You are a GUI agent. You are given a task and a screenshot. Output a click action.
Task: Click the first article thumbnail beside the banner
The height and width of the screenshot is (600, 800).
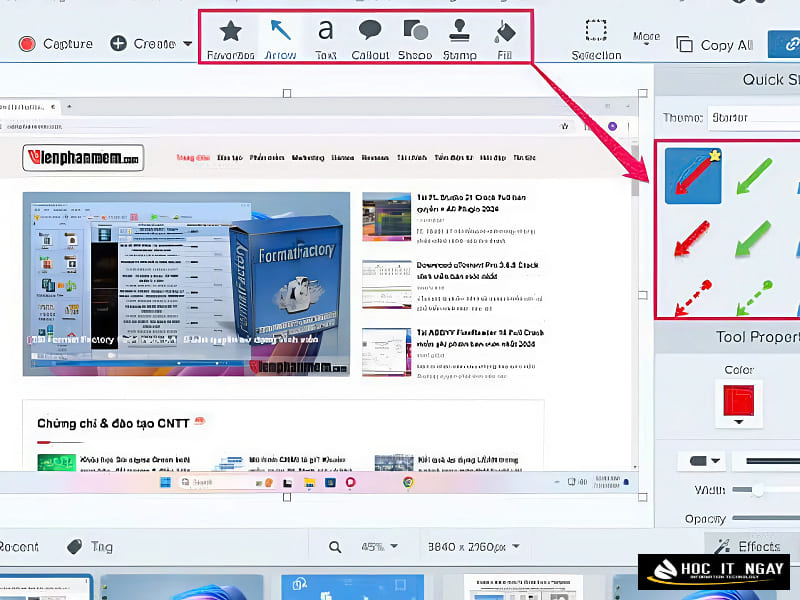386,217
